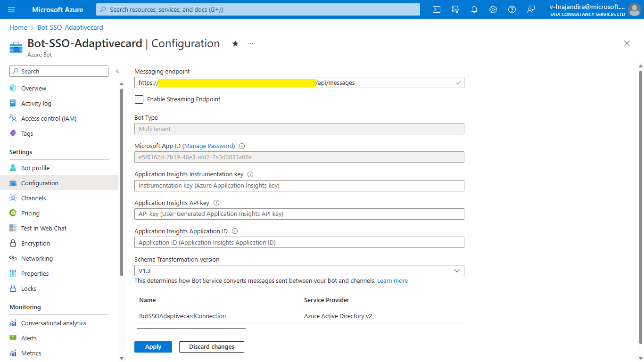This screenshot has height=362, width=644.
Task: Click the help question mark icon
Action: click(x=512, y=9)
